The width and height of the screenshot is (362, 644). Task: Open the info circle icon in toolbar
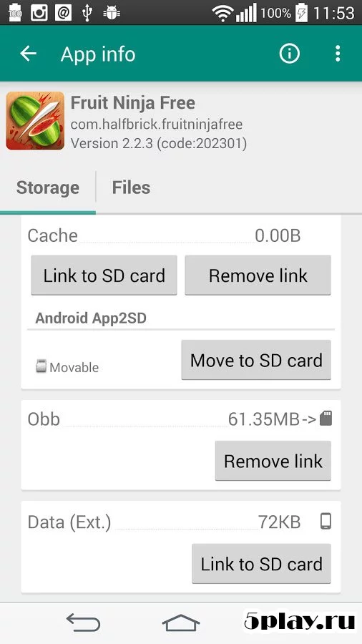coord(290,54)
